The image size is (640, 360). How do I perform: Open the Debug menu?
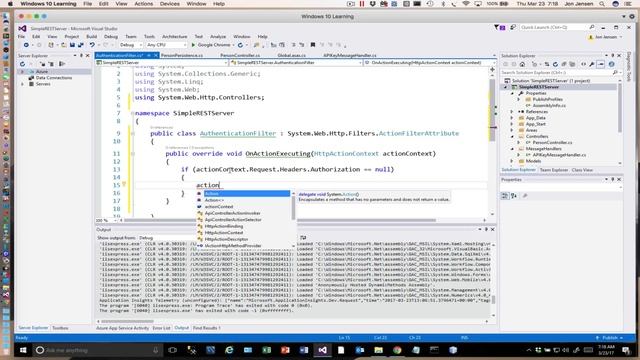point(111,37)
